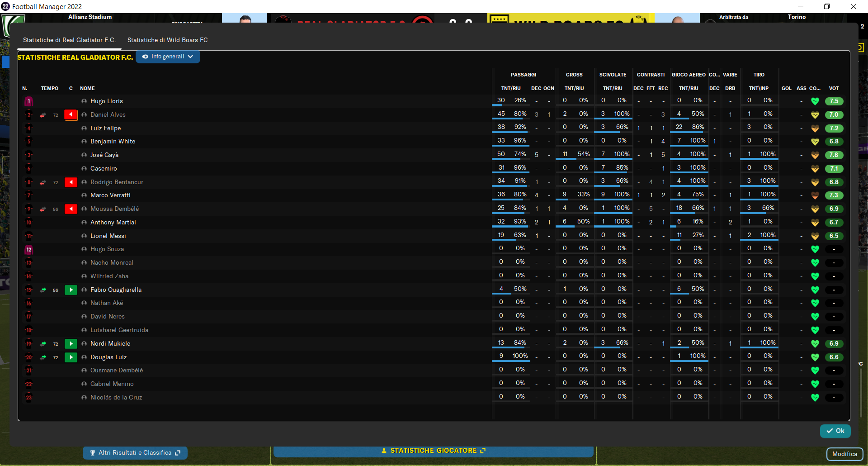The width and height of the screenshot is (868, 466).
Task: Click the condition heart icon for Luiz Felipe
Action: click(815, 128)
